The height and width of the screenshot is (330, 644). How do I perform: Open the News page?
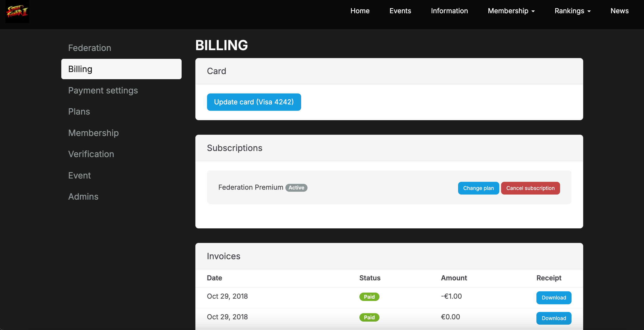619,11
